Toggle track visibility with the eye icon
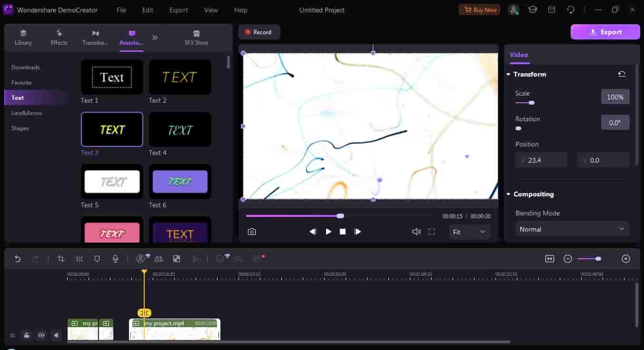This screenshot has width=644, height=350. 41,335
